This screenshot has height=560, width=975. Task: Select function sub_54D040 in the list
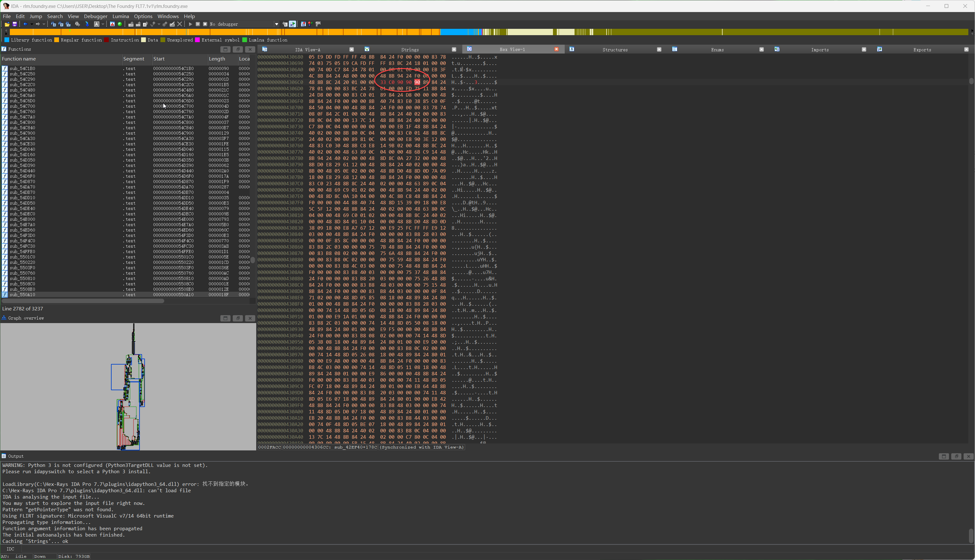pos(22,149)
